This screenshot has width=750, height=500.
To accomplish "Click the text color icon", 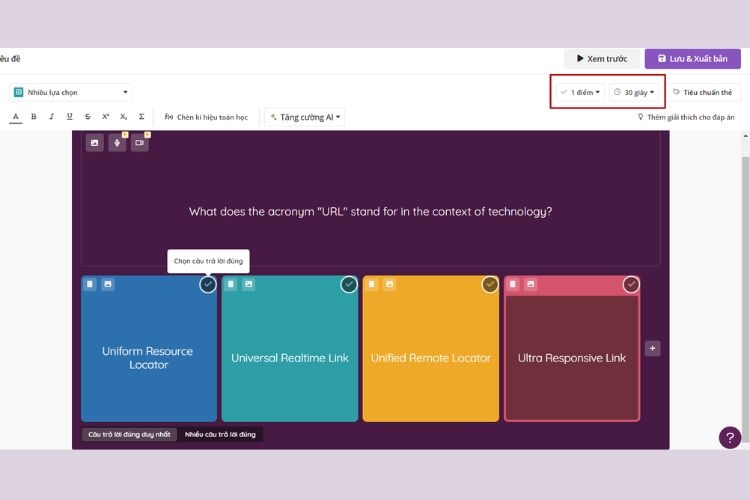I will [x=16, y=117].
